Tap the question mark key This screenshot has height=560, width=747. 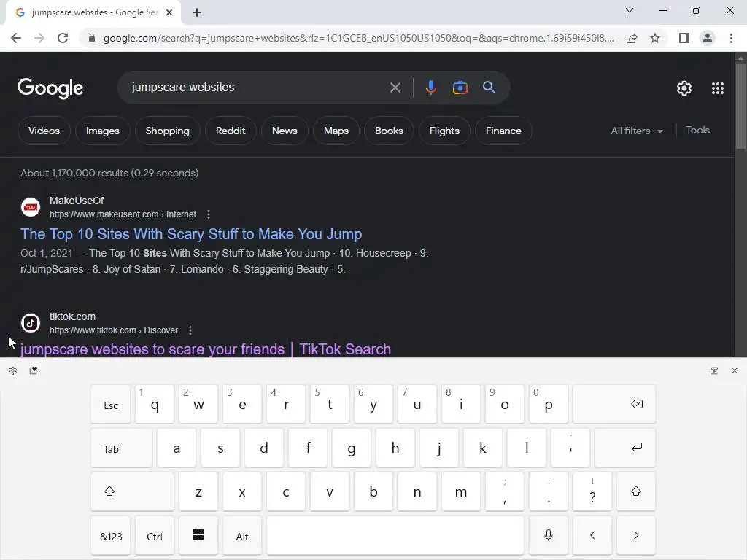pyautogui.click(x=592, y=492)
